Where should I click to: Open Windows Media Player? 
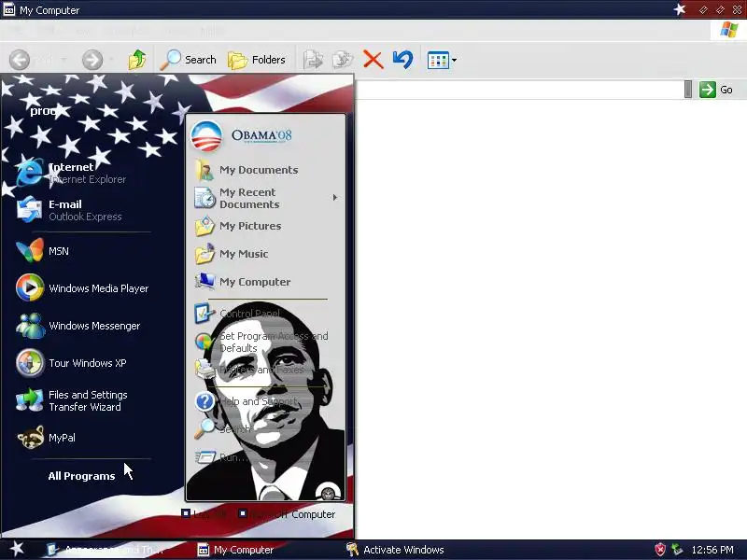click(x=82, y=288)
